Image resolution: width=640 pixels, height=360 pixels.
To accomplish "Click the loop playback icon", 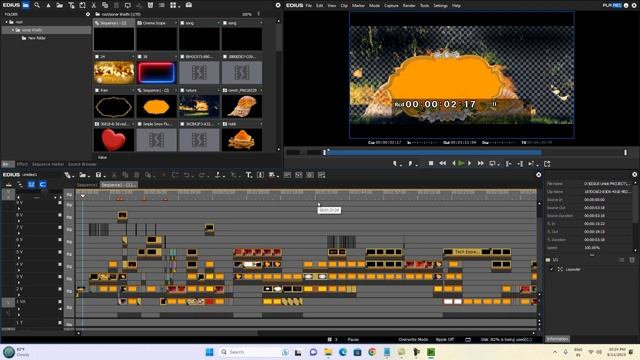I will [492, 164].
